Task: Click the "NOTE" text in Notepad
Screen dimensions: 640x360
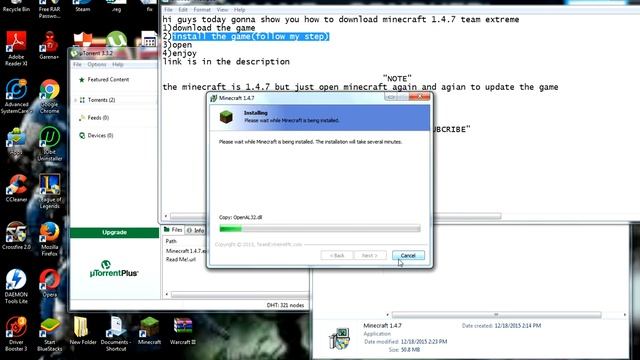Action: (397, 78)
